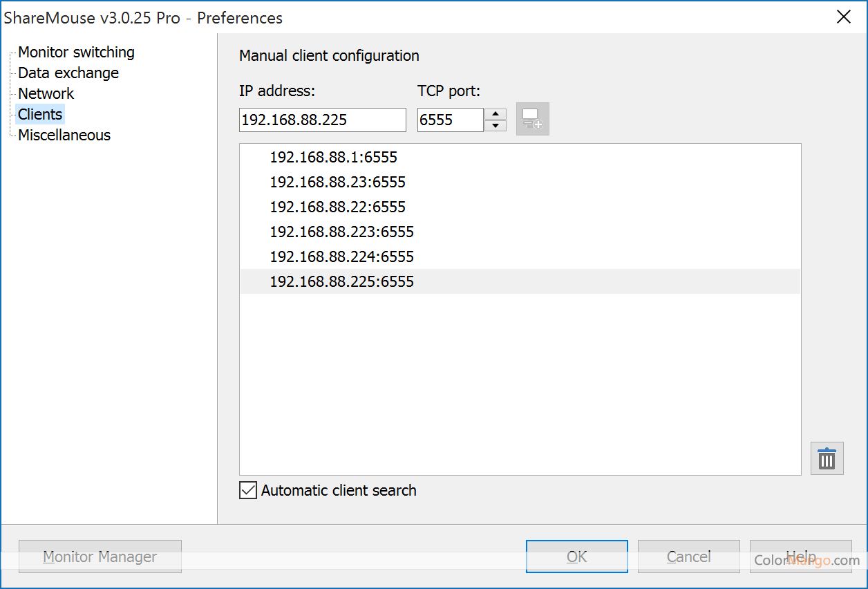Select Clients in the preferences tree

click(40, 114)
